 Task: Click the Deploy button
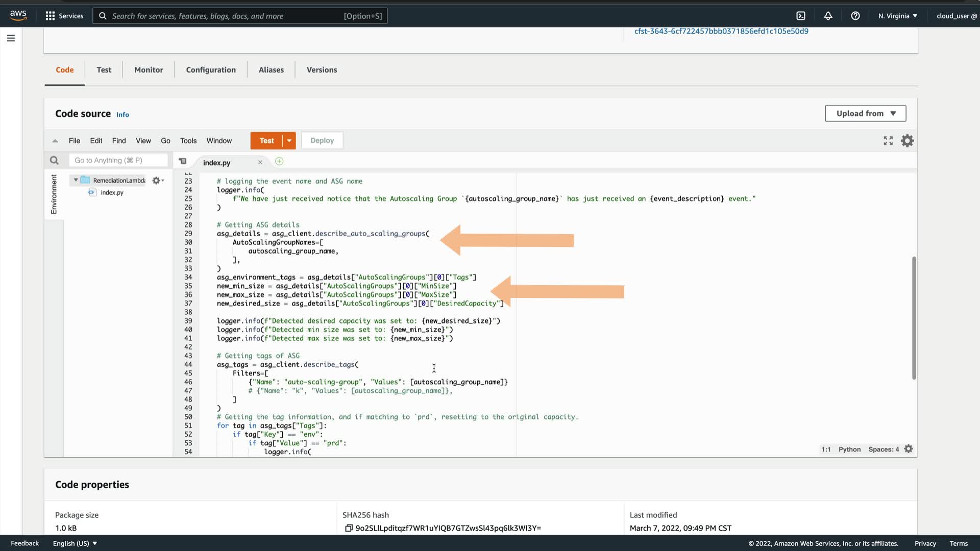coord(322,141)
